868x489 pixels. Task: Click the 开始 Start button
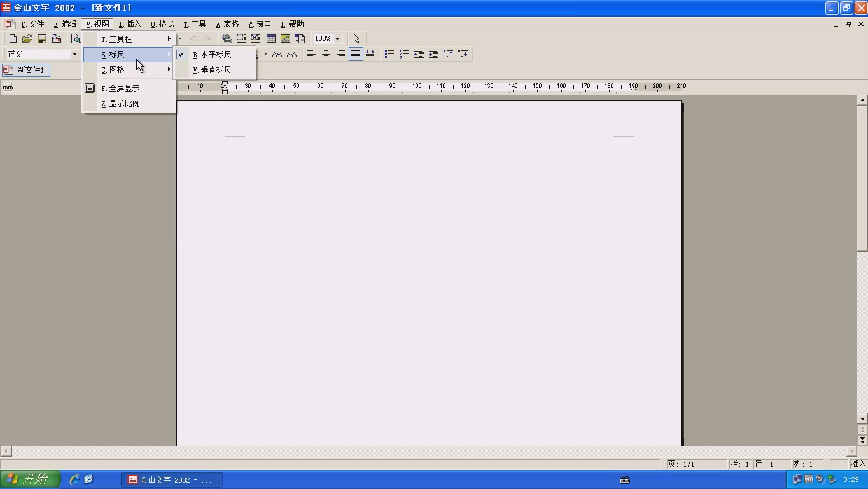click(x=31, y=479)
